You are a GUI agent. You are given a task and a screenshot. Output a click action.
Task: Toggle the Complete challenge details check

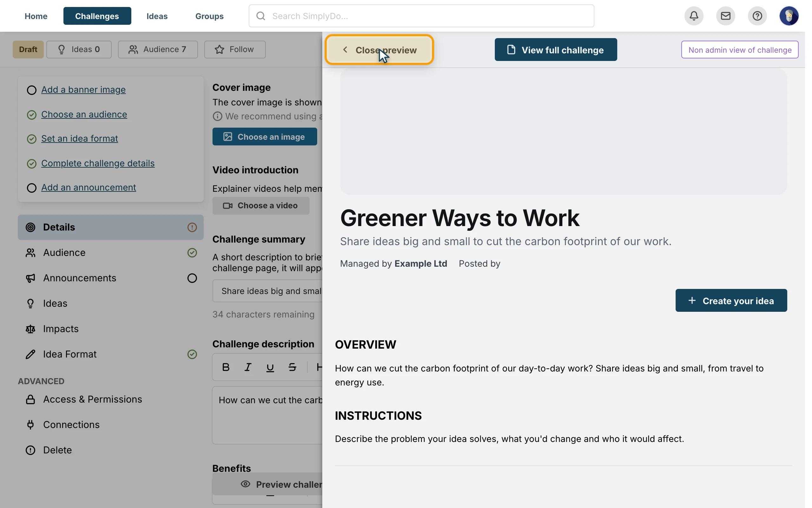pos(31,164)
